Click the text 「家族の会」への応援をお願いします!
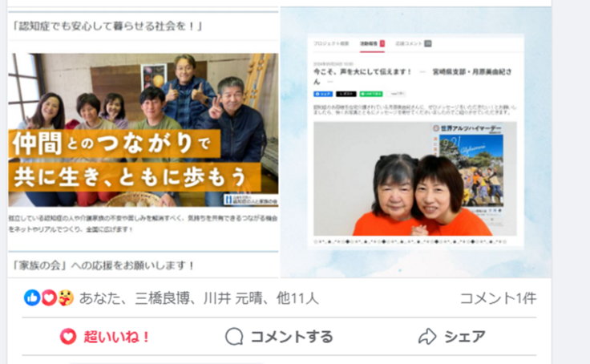Image resolution: width=590 pixels, height=364 pixels. pyautogui.click(x=103, y=265)
